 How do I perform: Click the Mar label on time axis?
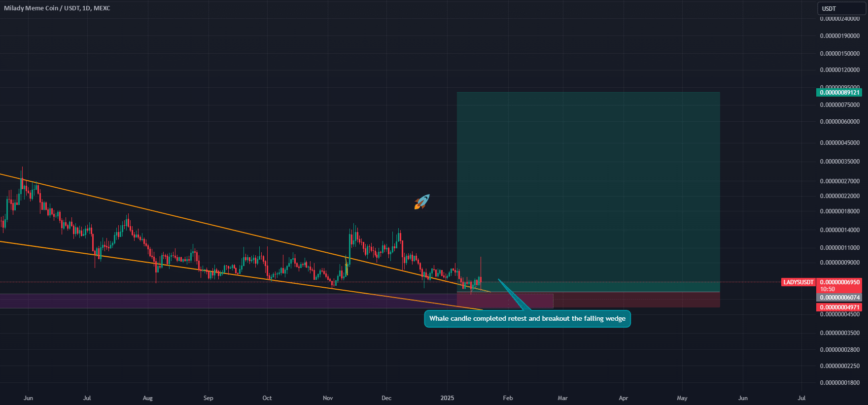click(562, 398)
